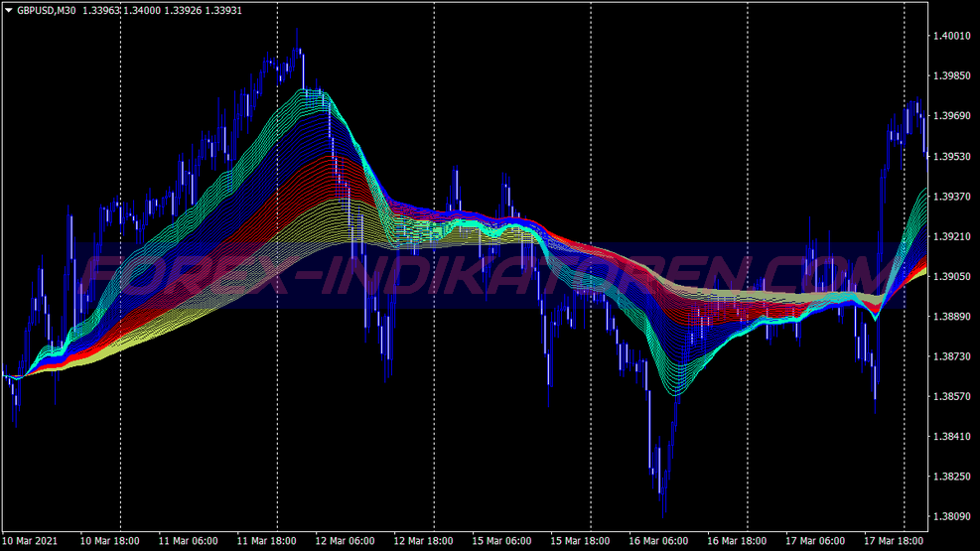Select the 17 Mar 06:00 time label
The height and width of the screenshot is (551, 980).
pos(815,541)
